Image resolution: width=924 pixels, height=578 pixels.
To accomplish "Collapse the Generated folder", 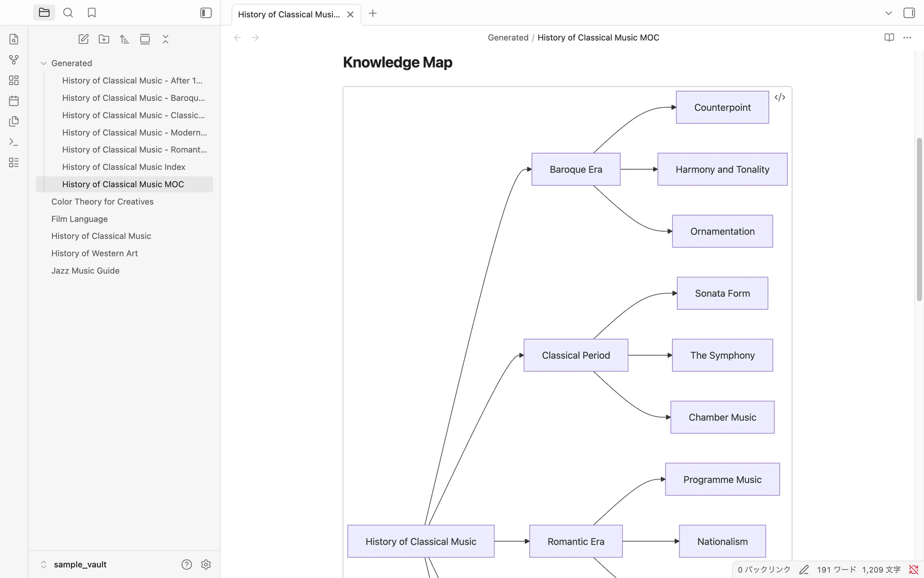I will pyautogui.click(x=44, y=63).
